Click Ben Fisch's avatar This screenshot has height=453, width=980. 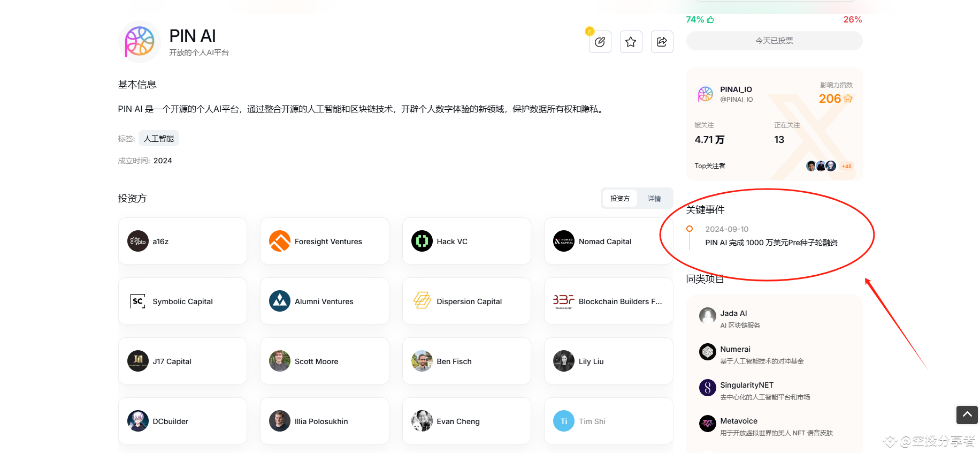422,361
